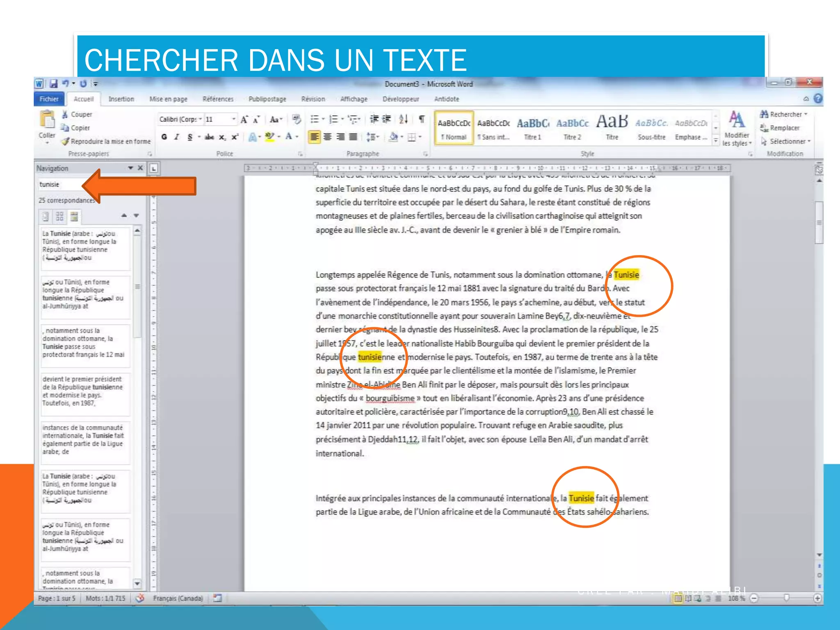The width and height of the screenshot is (840, 630).
Task: Click text highlight color button
Action: click(269, 137)
